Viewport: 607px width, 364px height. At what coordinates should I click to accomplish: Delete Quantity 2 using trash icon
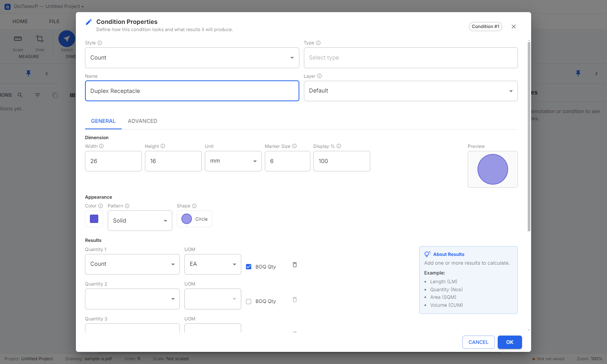(295, 300)
